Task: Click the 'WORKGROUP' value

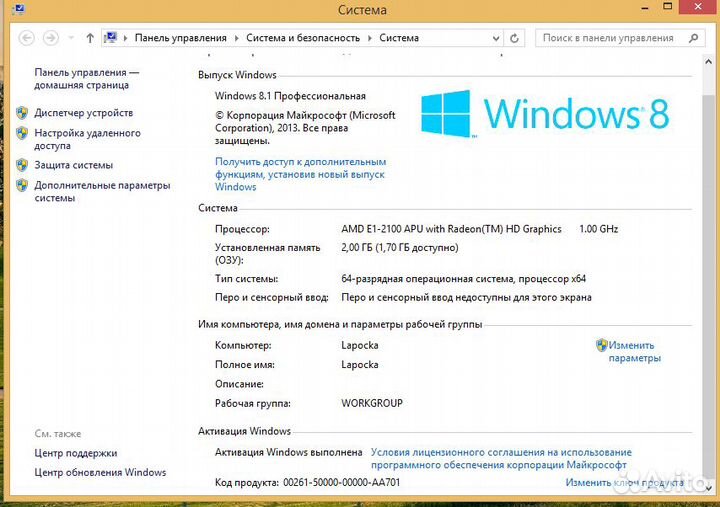Action: [x=371, y=403]
